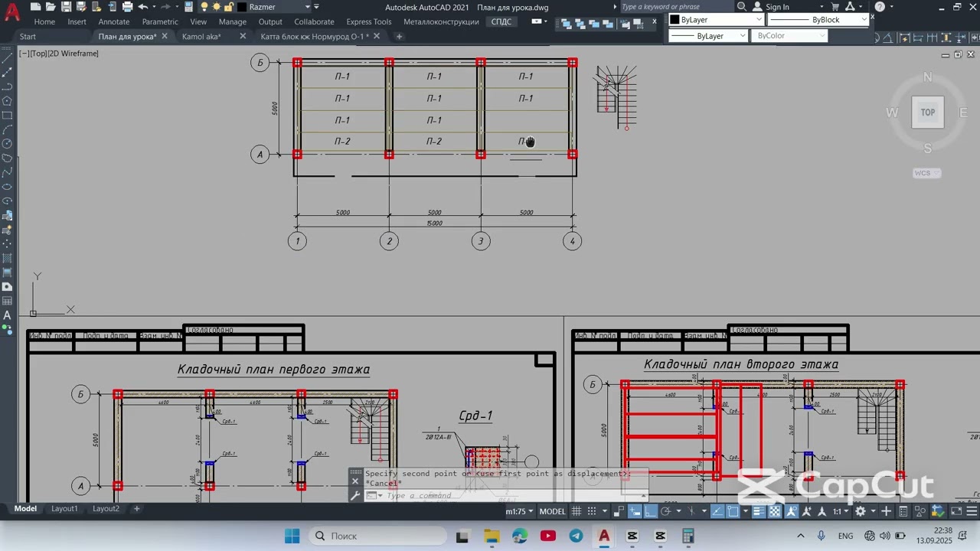
Task: Click the Save icon in Quick Access
Action: [x=66, y=7]
